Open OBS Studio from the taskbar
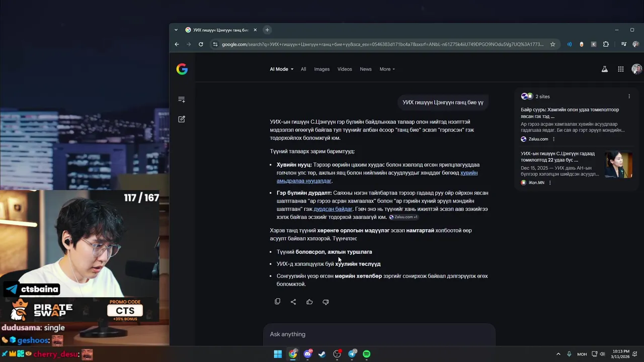Screen dimensions: 644x362 pyautogui.click(x=337, y=354)
